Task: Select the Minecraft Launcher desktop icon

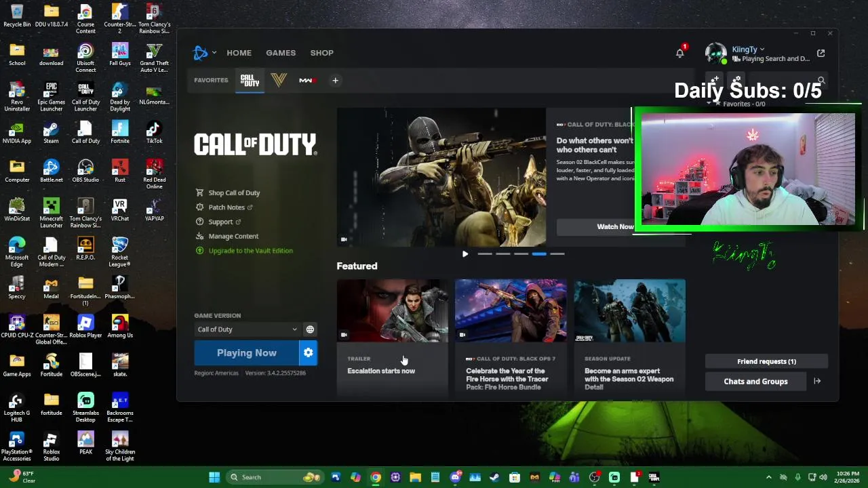Action: [x=51, y=213]
